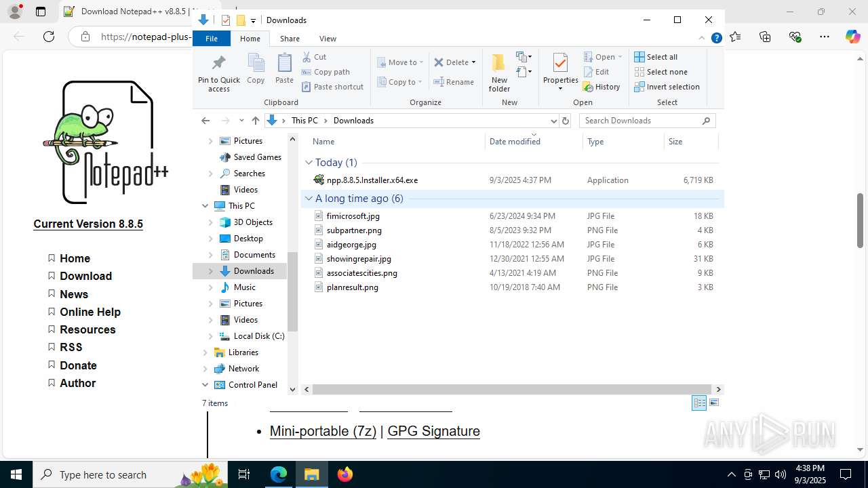Viewport: 868px width, 488px height.
Task: Select the Home ribbon tab
Action: pos(250,39)
